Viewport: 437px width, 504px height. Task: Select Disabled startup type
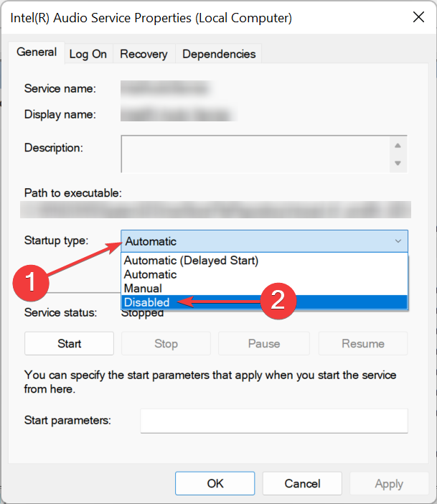264,302
